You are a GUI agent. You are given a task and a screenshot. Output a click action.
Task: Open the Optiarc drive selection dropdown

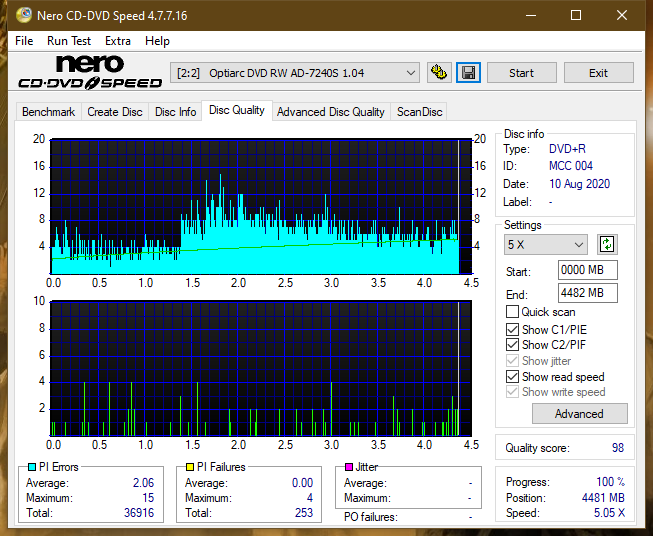295,73
